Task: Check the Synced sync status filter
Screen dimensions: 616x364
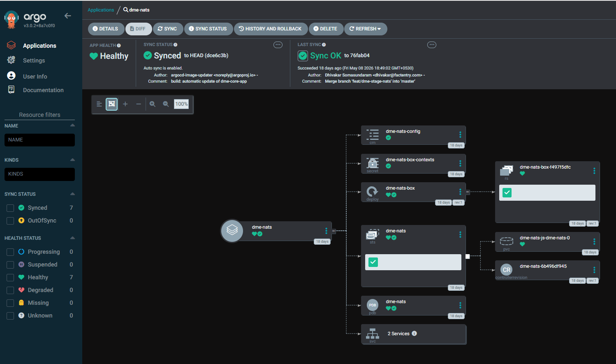Action: click(10, 208)
